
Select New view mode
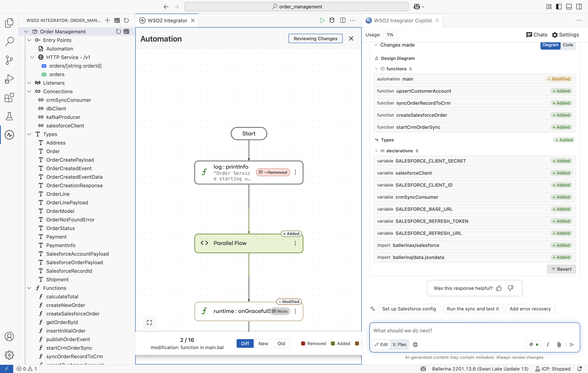pyautogui.click(x=263, y=343)
